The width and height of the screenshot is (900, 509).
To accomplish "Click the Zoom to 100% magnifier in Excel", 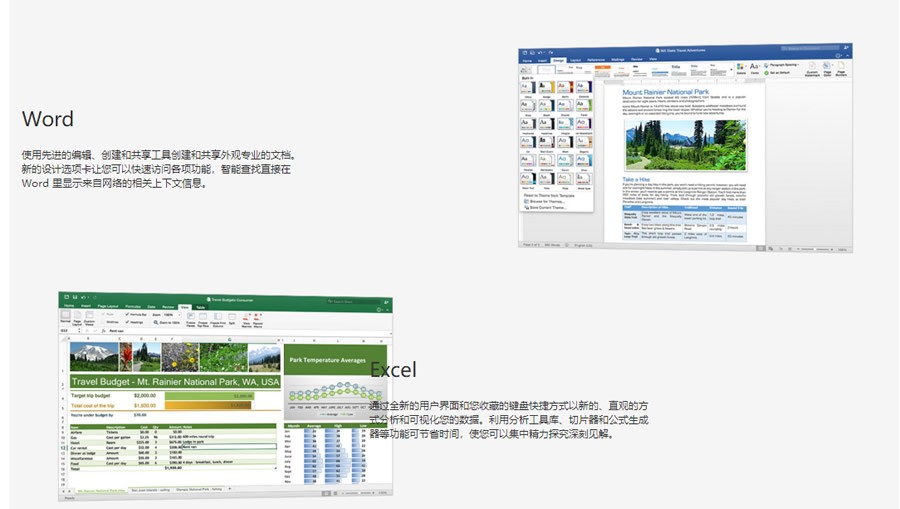I will click(156, 323).
